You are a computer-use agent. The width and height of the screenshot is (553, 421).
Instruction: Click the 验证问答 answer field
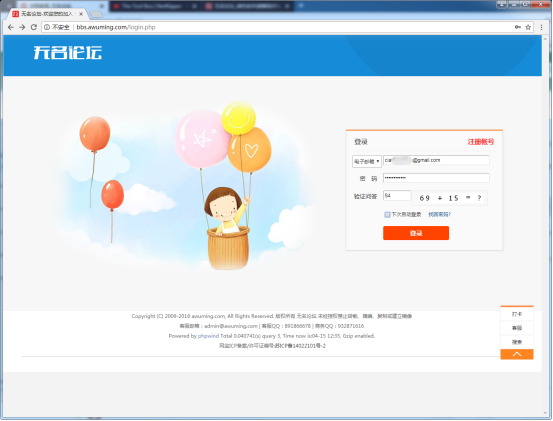pyautogui.click(x=397, y=196)
